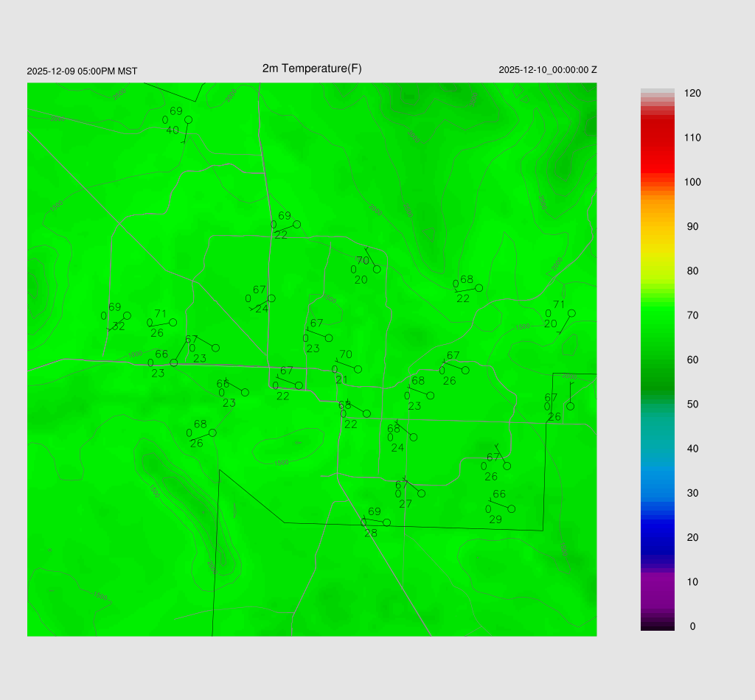The height and width of the screenshot is (700, 755).
Task: Click the station marker showing 67 over 24
Action: tap(271, 298)
